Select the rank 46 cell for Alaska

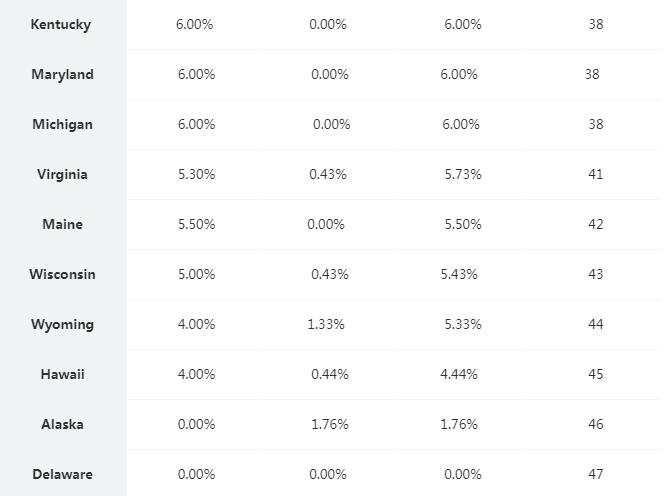(x=596, y=425)
